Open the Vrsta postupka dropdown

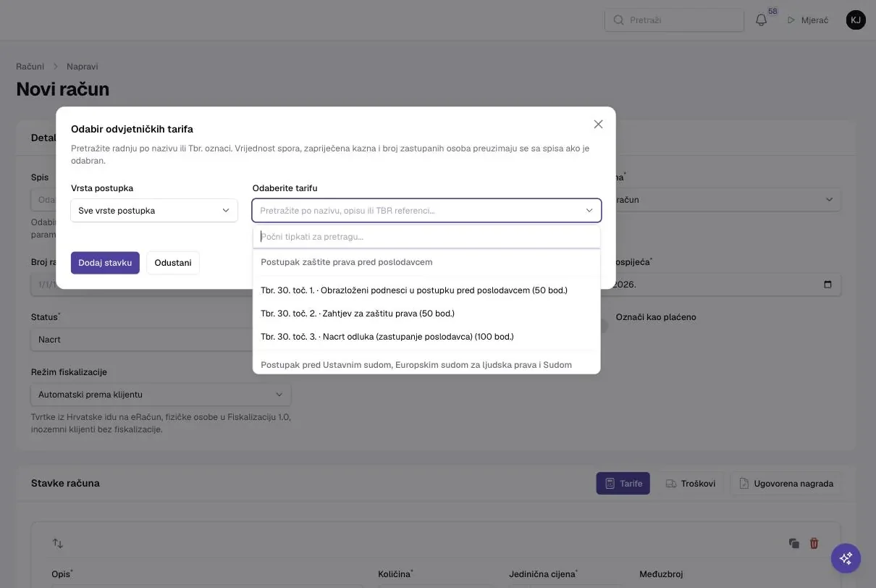point(154,211)
